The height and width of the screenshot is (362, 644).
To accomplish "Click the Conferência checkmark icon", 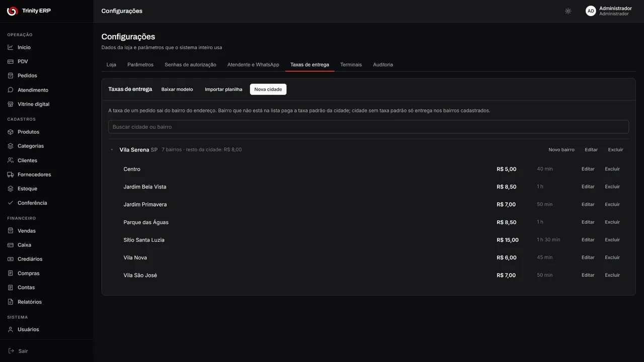I will click(11, 203).
